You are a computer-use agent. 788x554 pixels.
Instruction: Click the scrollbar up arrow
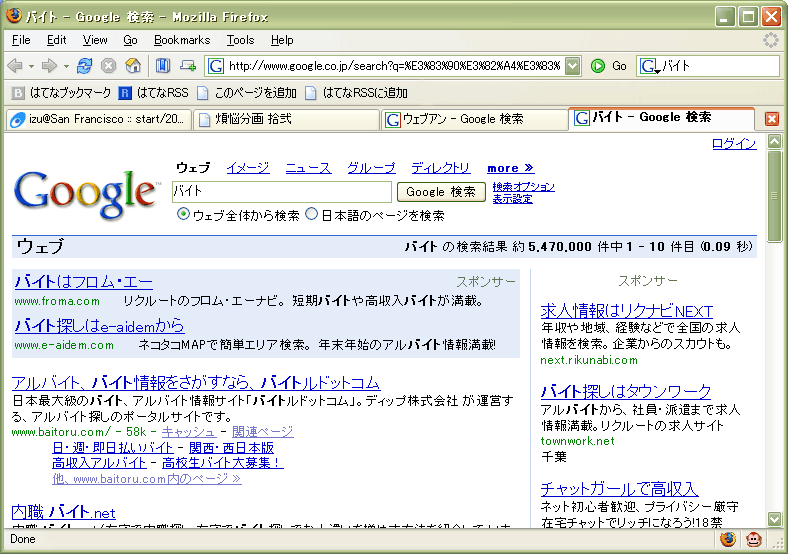774,142
